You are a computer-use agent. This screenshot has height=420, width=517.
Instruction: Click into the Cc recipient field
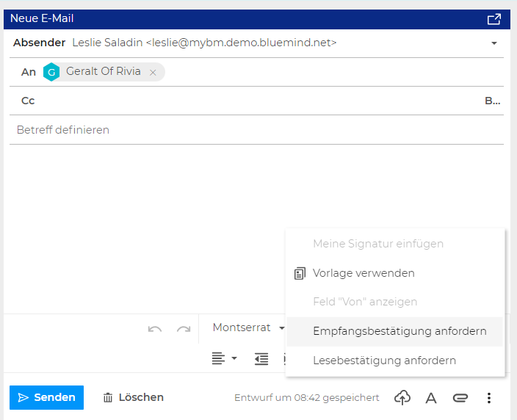pyautogui.click(x=250, y=101)
